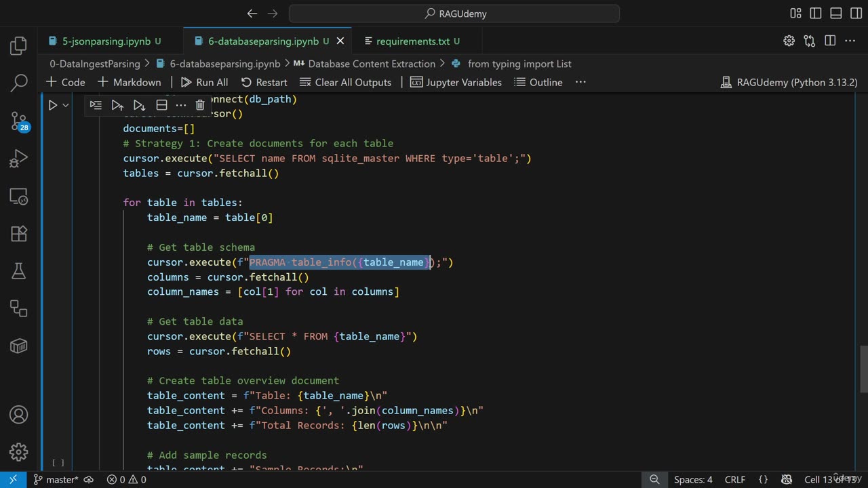The width and height of the screenshot is (868, 488).
Task: Click RAGUdemy command center search box
Action: (x=454, y=14)
